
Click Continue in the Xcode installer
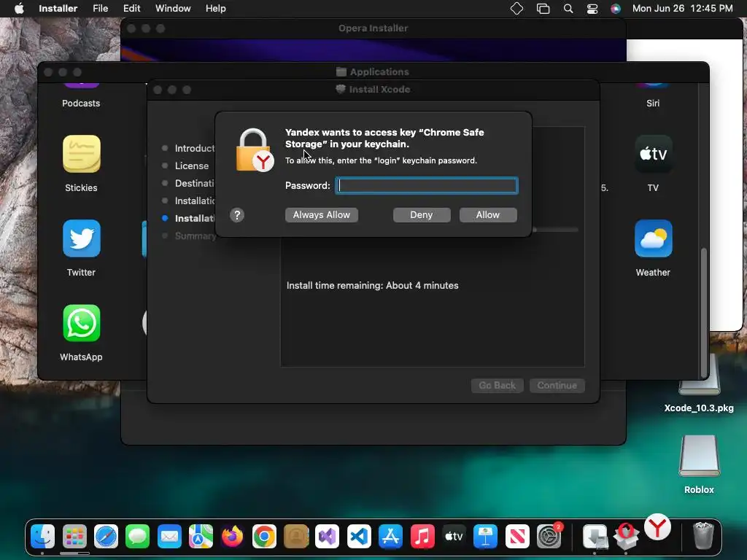click(557, 385)
